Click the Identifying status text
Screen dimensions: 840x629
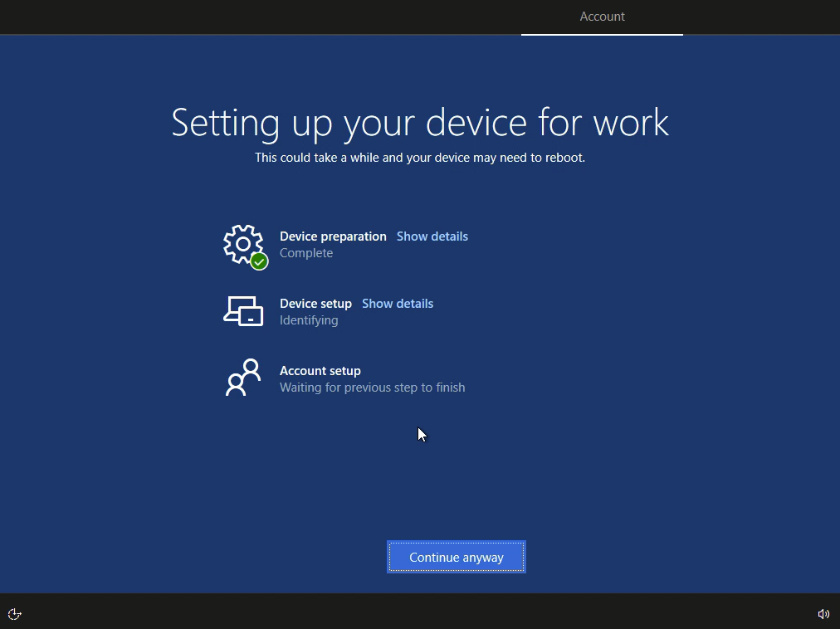[308, 320]
